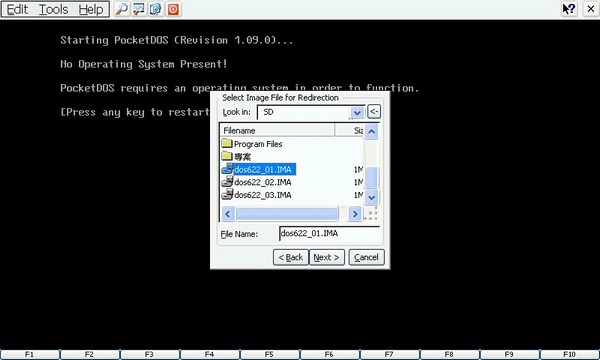Screen dimensions: 600x360
Task: Expand the Look in SD dropdown
Action: pyautogui.click(x=357, y=112)
